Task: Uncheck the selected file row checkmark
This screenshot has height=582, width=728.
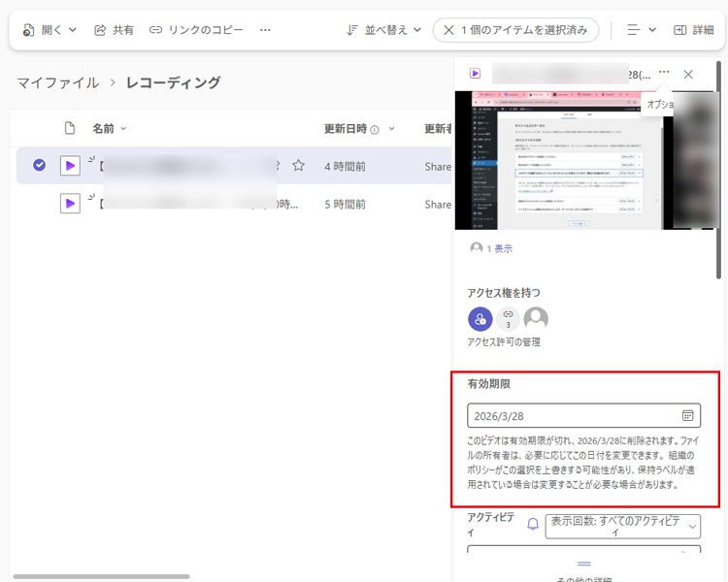Action: [x=40, y=165]
